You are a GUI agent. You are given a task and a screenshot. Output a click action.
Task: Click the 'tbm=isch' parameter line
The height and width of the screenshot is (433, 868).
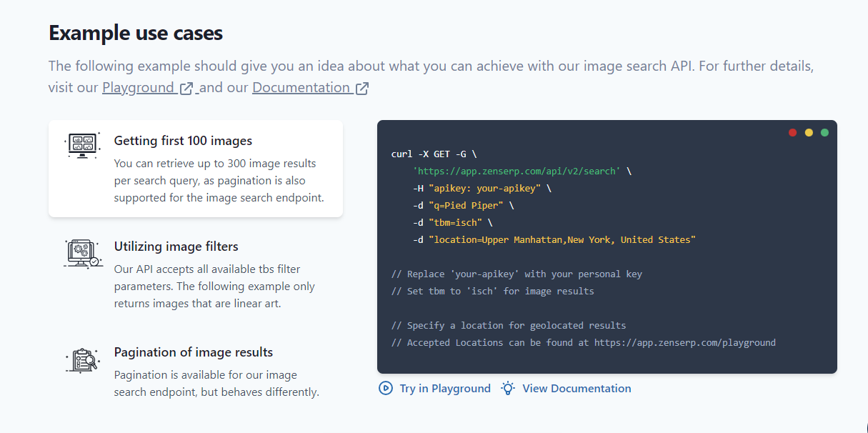(x=453, y=223)
